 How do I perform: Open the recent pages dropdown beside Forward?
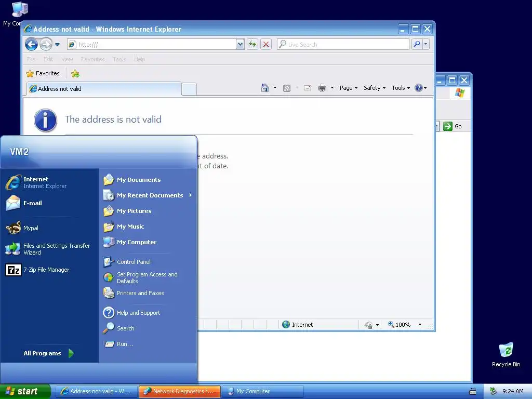point(57,45)
